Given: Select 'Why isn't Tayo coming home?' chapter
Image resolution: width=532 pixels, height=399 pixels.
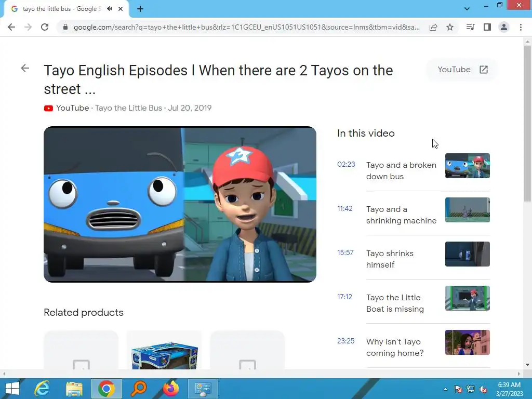Looking at the screenshot, I should pyautogui.click(x=395, y=347).
